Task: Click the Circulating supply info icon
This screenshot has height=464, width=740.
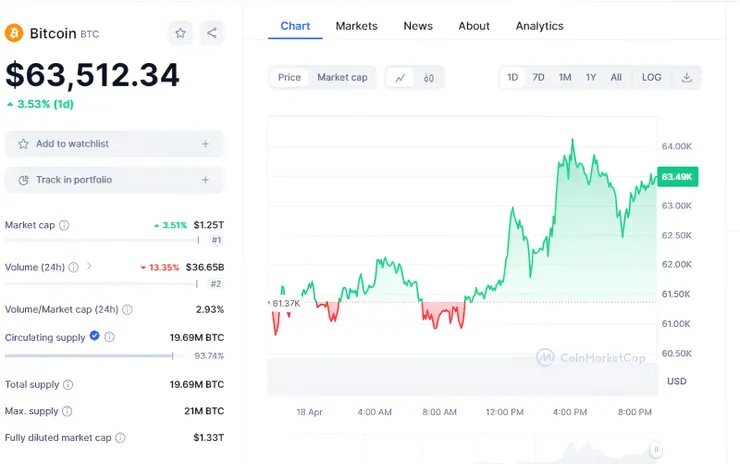Action: click(110, 338)
